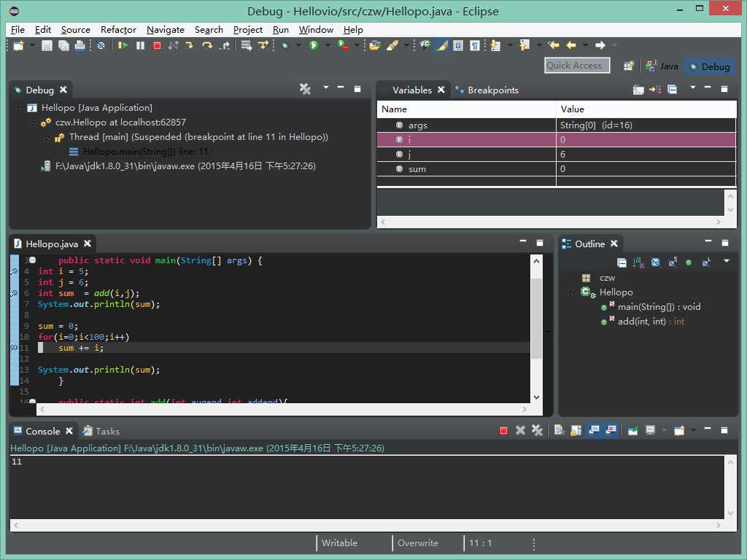The height and width of the screenshot is (560, 747).
Task: Click Last Edit Location arrow icon
Action: coord(553,46)
